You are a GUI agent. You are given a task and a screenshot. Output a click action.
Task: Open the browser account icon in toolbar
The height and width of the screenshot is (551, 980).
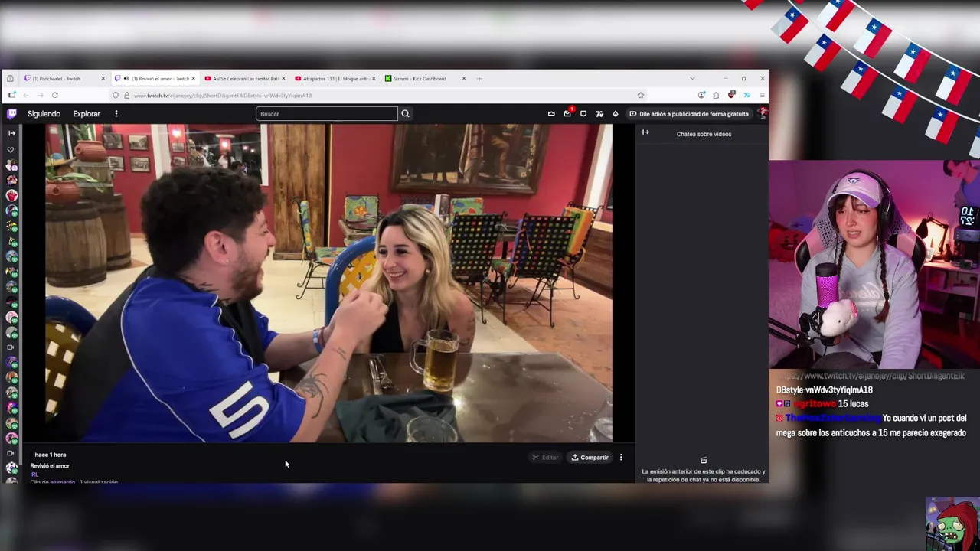click(x=701, y=95)
